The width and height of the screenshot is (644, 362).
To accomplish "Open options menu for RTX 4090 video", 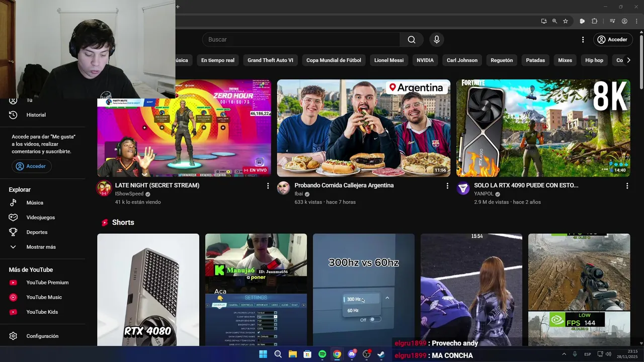I will click(627, 186).
